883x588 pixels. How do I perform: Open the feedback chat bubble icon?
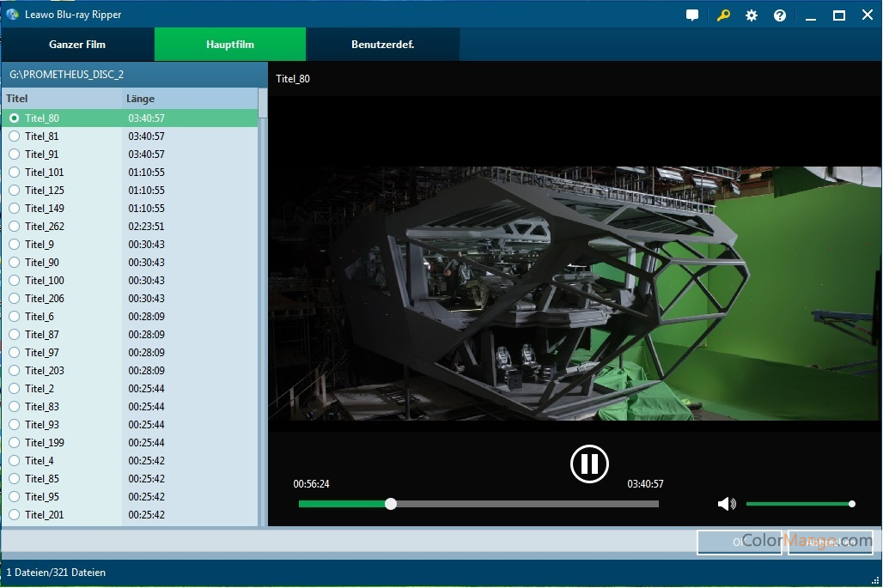[x=692, y=15]
